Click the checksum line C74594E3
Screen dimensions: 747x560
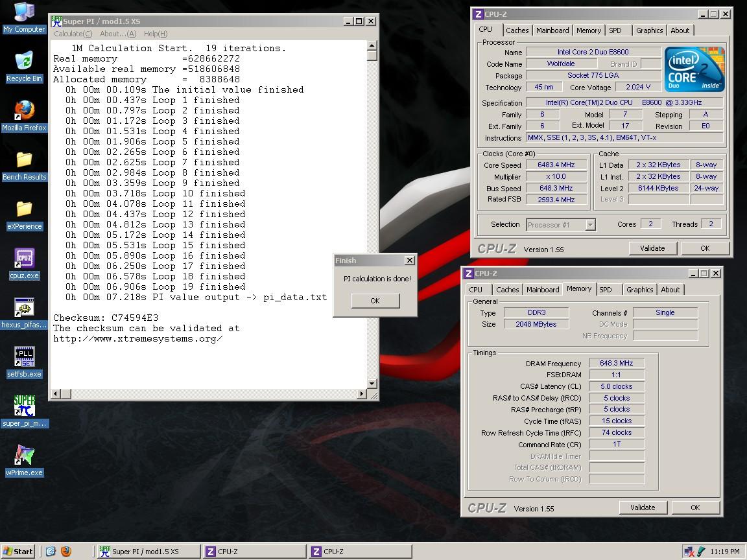pyautogui.click(x=106, y=318)
